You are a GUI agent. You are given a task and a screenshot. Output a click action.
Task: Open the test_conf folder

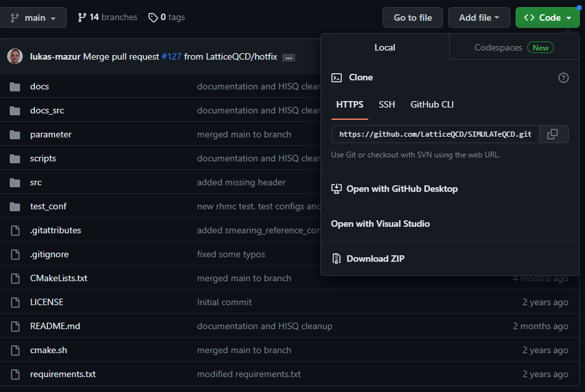tap(48, 207)
